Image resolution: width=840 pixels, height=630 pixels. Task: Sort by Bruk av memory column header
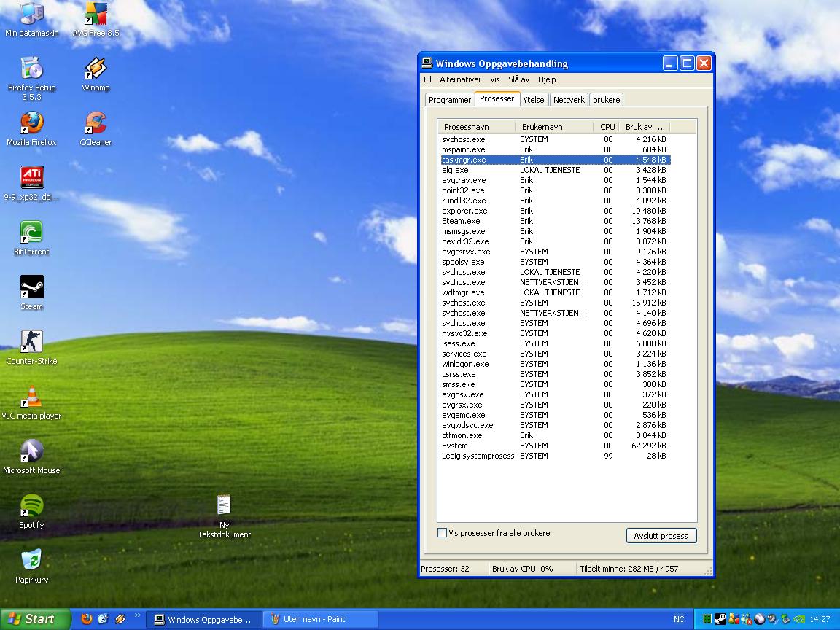(x=644, y=127)
